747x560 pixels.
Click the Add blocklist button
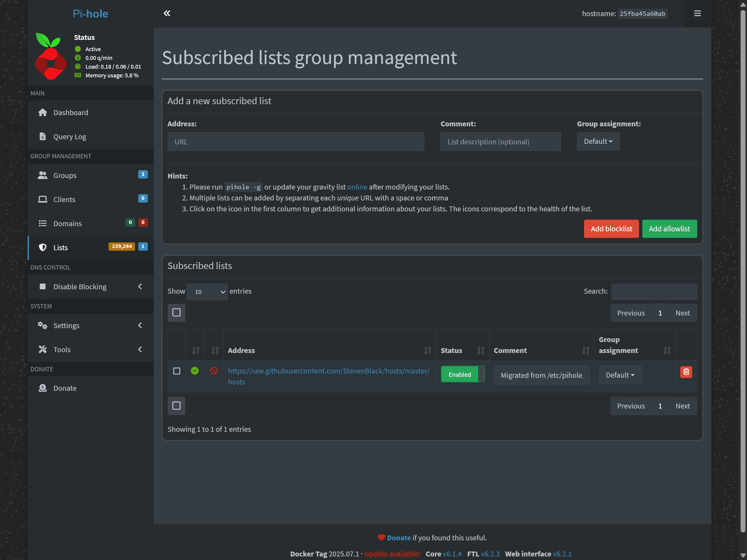(x=611, y=229)
